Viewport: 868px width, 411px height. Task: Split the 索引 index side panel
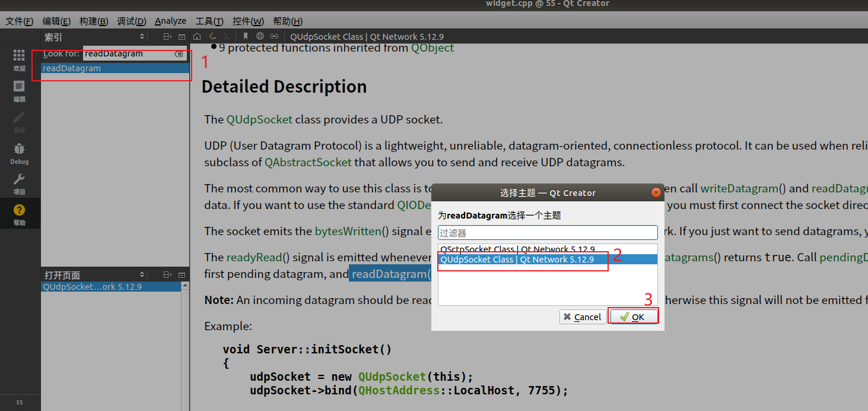tap(167, 37)
